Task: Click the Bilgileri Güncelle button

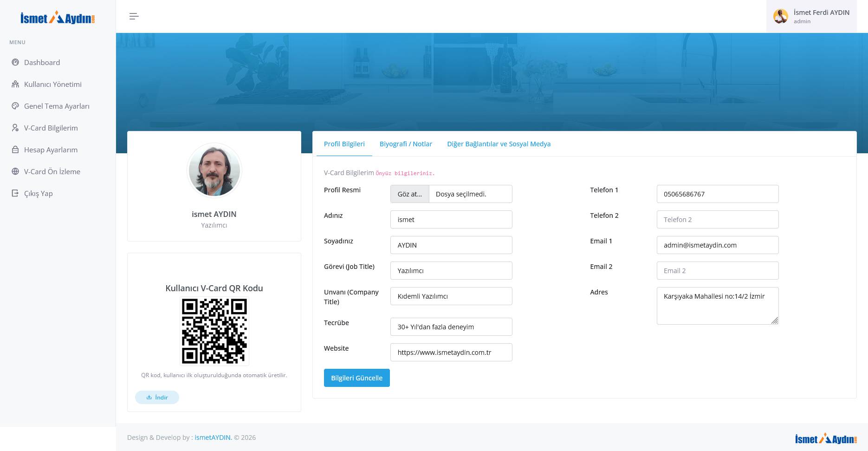Action: (x=356, y=378)
